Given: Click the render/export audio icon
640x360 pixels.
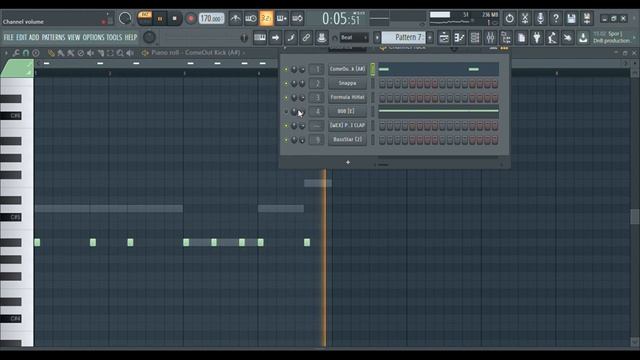Looking at the screenshot, I should point(587,18).
